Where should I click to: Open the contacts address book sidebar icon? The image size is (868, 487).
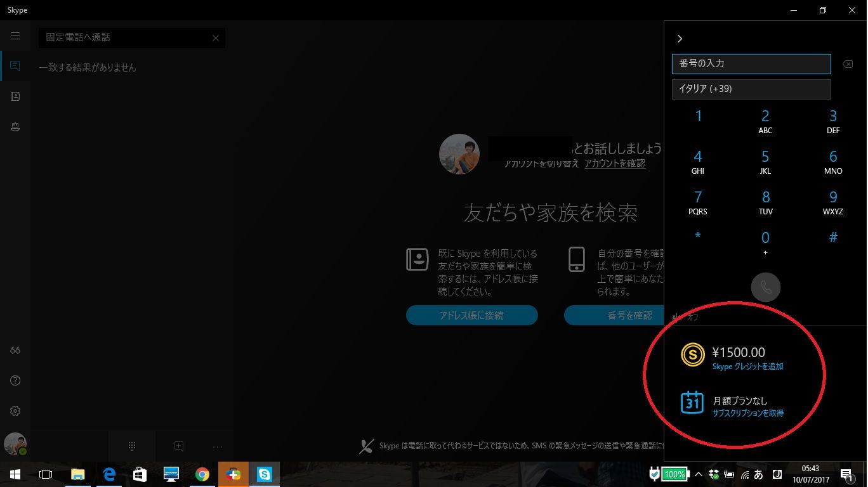click(15, 96)
